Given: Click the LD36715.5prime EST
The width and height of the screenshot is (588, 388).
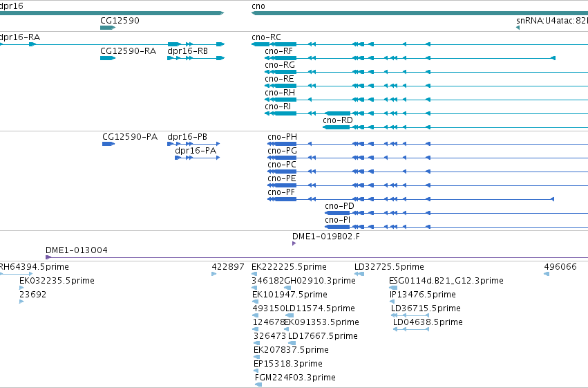Looking at the screenshot, I should tap(410, 315).
